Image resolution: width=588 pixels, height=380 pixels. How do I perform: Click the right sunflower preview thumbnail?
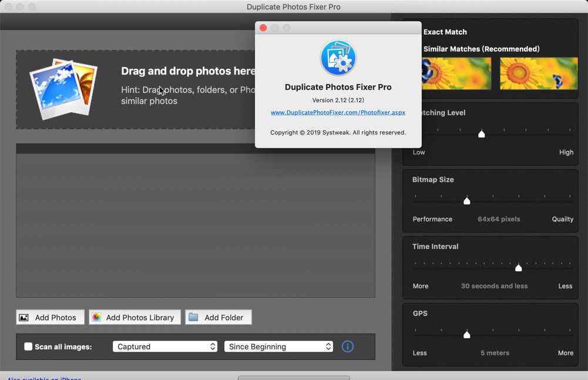click(x=539, y=73)
